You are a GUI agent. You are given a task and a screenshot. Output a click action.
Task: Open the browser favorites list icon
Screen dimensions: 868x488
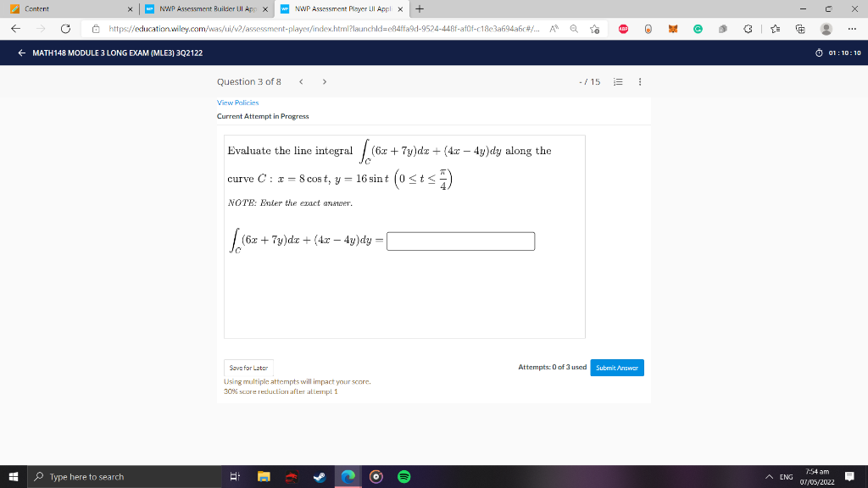[x=776, y=28]
